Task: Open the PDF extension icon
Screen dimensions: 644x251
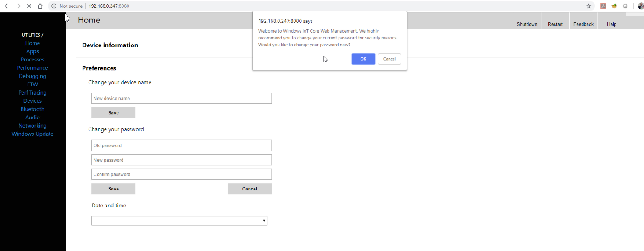Action: [604, 6]
